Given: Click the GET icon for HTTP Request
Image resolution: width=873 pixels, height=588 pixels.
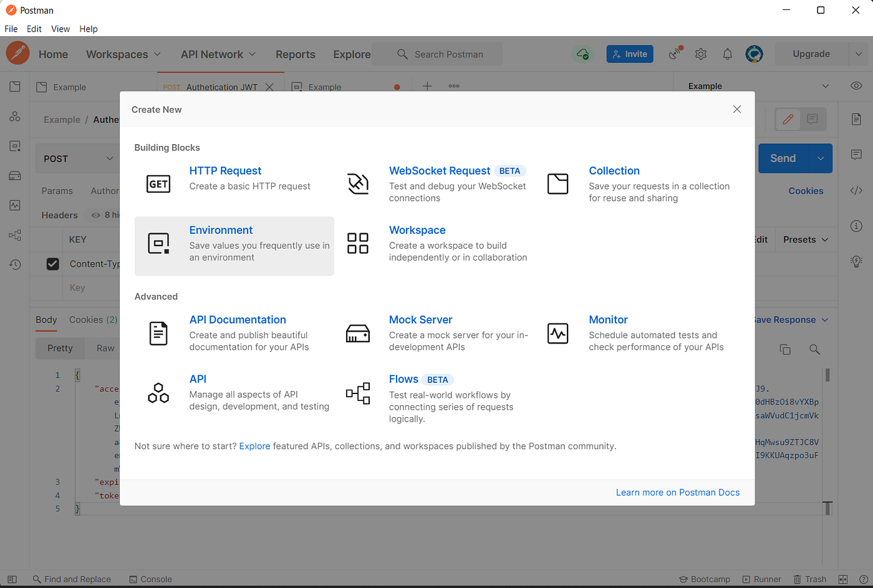Looking at the screenshot, I should click(158, 184).
